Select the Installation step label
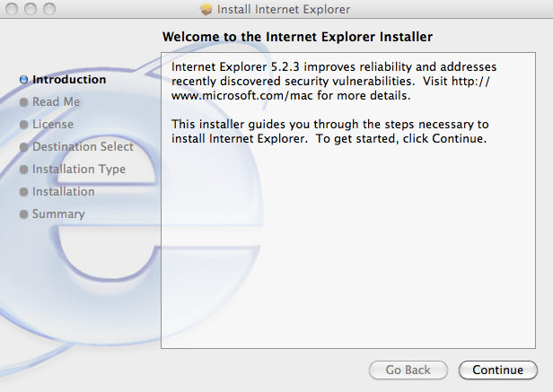Screen dimensions: 553x392 [63, 192]
